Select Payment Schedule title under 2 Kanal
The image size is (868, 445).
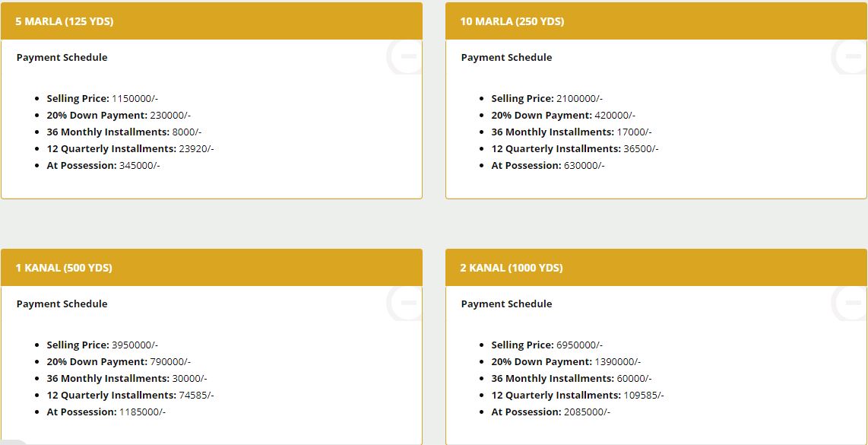[x=507, y=304]
